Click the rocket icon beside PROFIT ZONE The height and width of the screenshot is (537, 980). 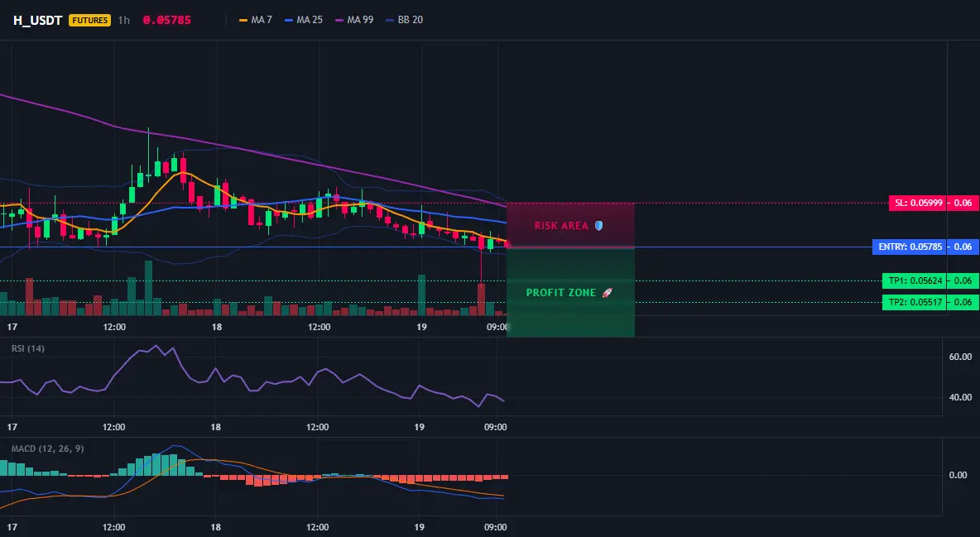tap(607, 293)
